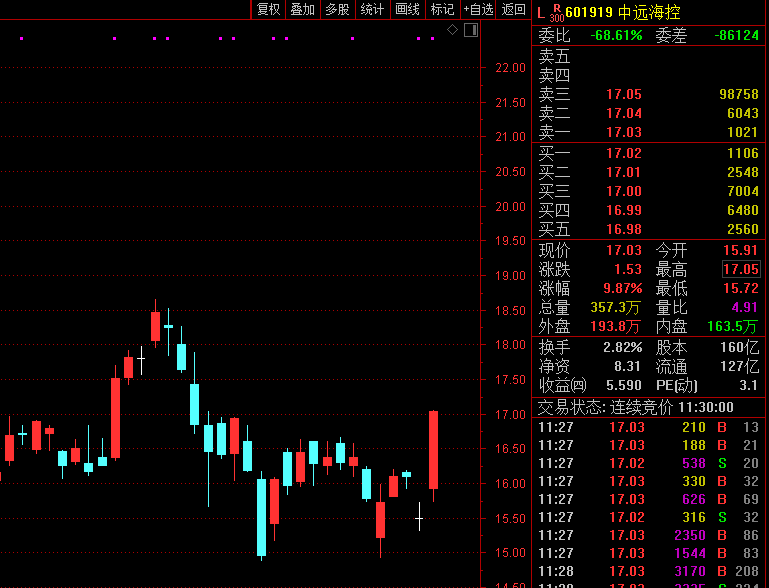Select the 2350 volume trade row
This screenshot has height=588, width=769.
(648, 535)
